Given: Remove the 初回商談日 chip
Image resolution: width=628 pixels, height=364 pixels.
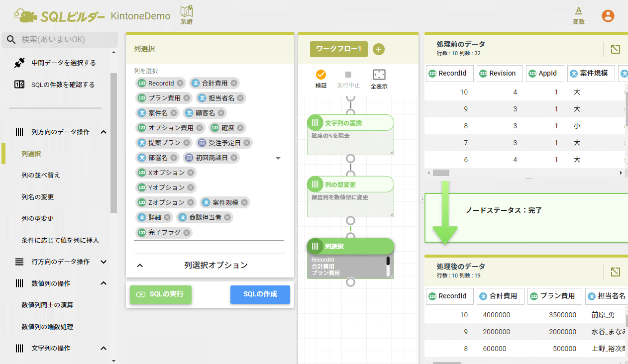Looking at the screenshot, I should point(234,158).
